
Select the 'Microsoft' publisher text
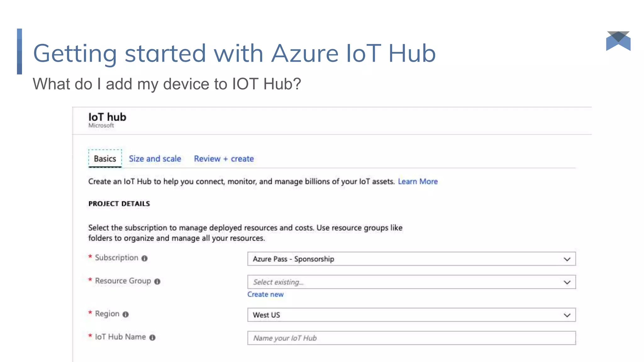[x=101, y=125]
